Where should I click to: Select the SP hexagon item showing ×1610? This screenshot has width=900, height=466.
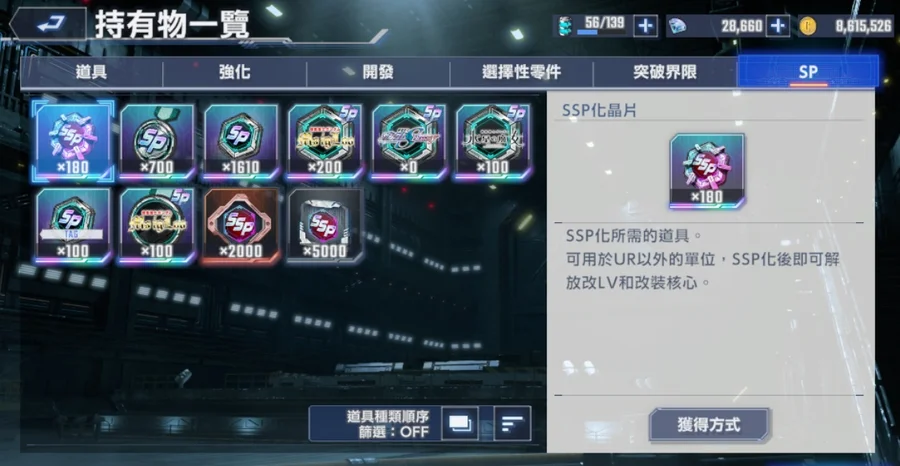click(x=242, y=141)
